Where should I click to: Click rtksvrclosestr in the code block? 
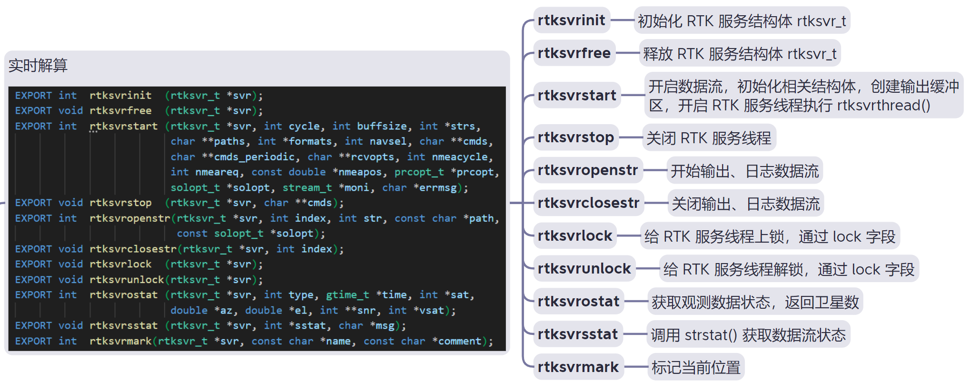pyautogui.click(x=133, y=249)
